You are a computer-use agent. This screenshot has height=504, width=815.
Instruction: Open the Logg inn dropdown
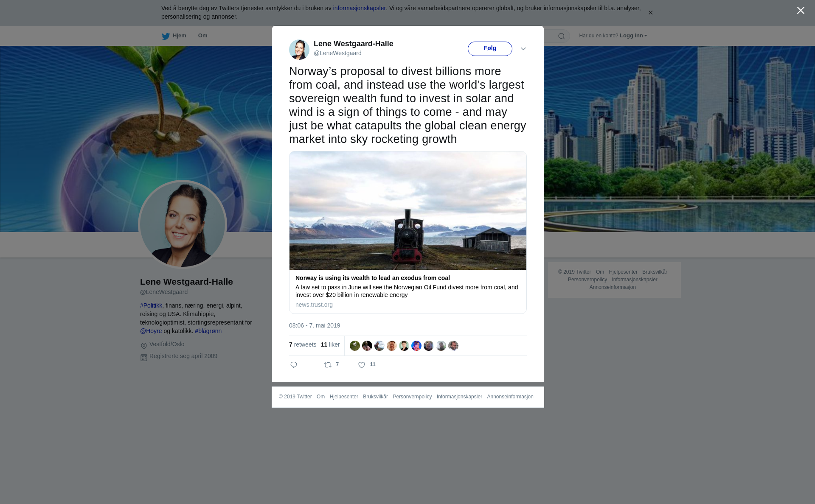pos(633,36)
